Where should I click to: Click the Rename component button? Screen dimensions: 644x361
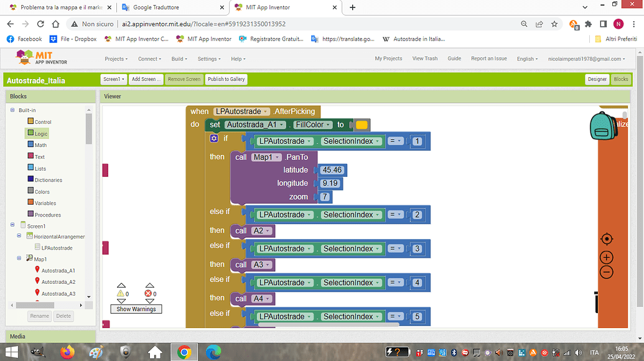click(x=39, y=316)
